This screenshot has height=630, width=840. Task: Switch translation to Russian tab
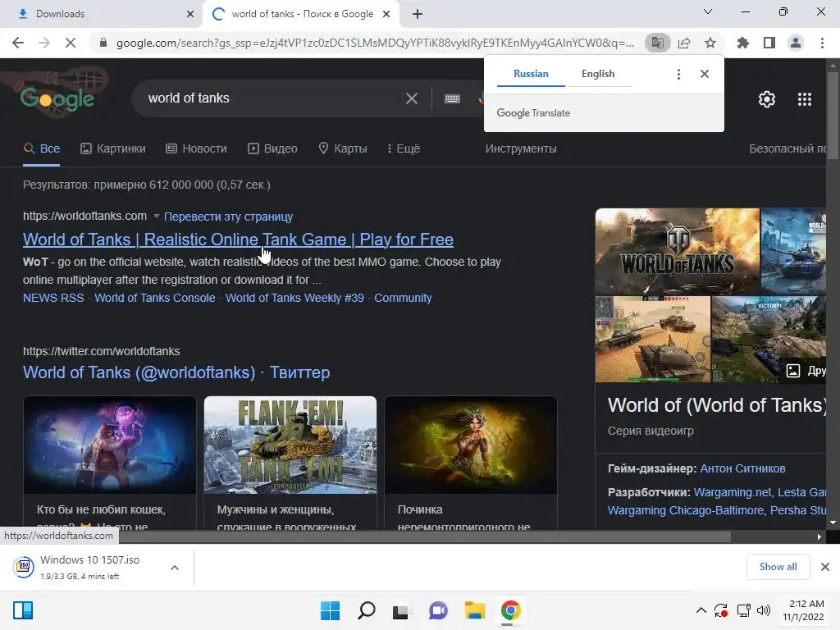(531, 74)
